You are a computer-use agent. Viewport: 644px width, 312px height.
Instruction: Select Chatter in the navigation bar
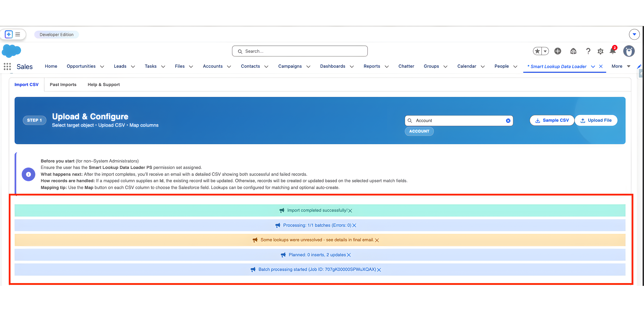(x=406, y=66)
